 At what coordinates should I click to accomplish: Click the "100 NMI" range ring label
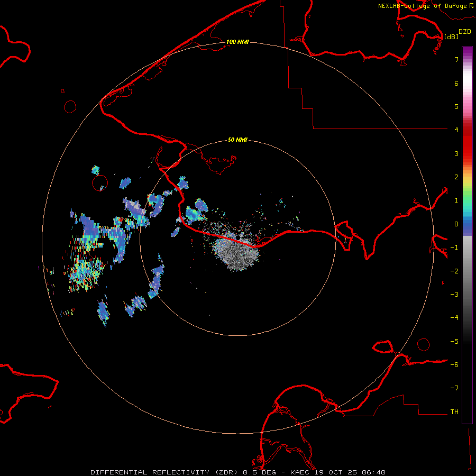[x=237, y=42]
